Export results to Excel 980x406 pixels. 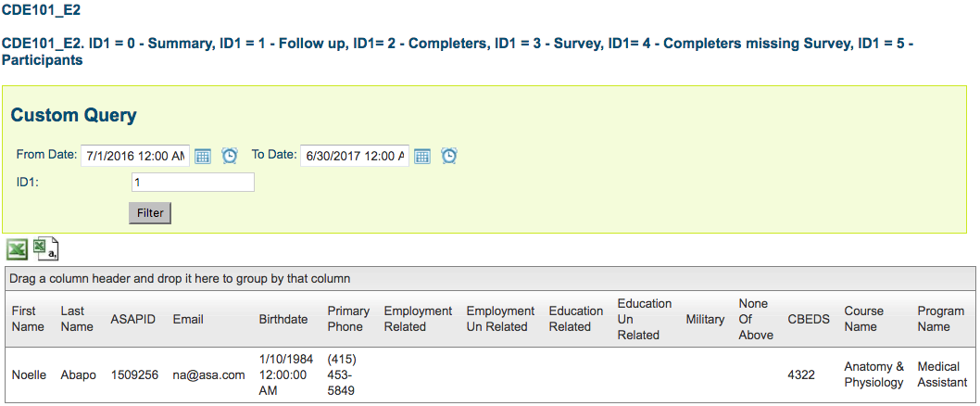coord(17,249)
